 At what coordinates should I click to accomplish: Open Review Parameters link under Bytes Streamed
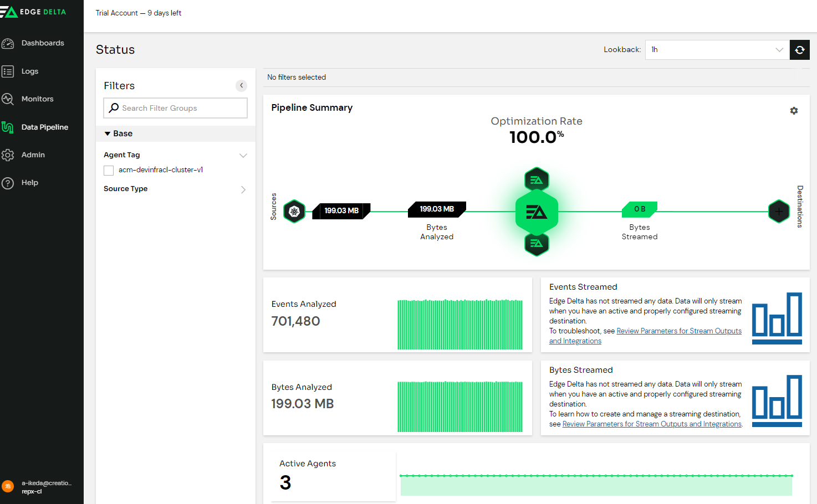652,424
